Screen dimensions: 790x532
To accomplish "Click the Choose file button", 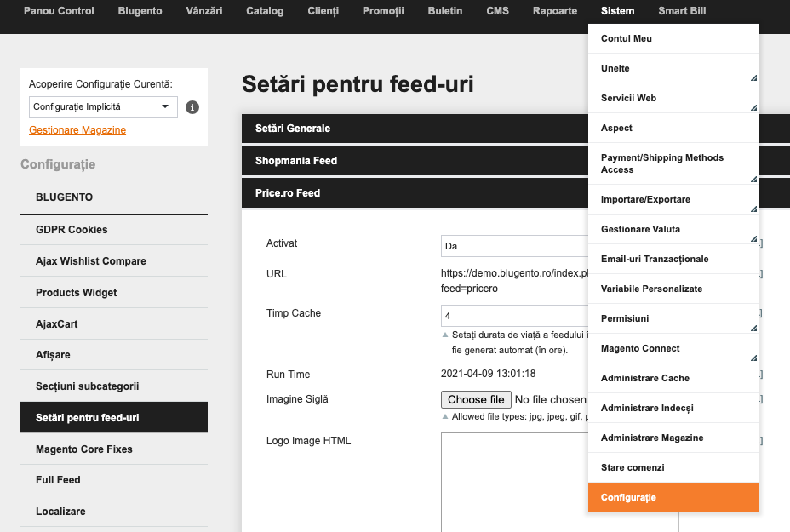I will point(476,399).
